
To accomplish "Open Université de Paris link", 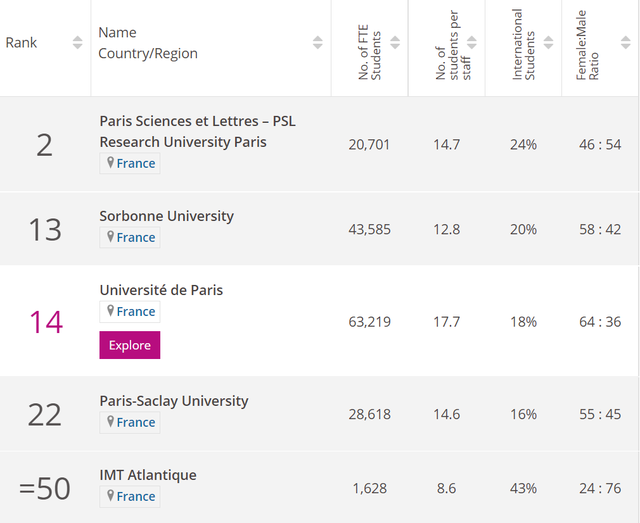I will 161,290.
